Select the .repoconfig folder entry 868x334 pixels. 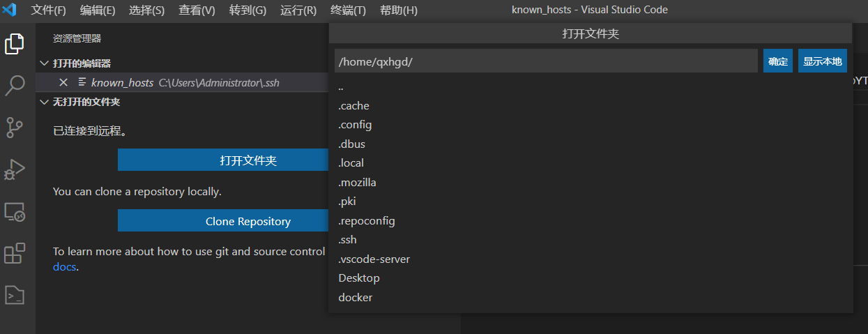[x=591, y=221]
